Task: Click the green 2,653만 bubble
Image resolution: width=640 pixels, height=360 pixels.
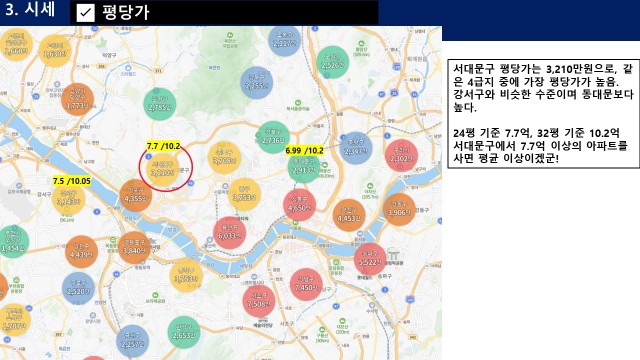Action: [184, 332]
